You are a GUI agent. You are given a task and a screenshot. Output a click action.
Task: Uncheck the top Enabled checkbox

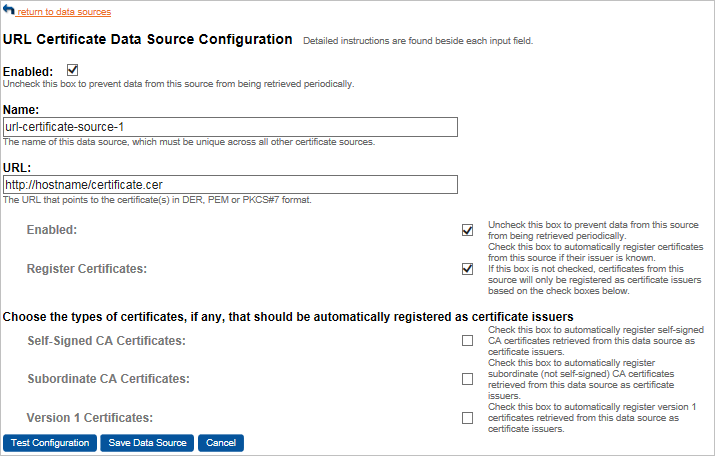[x=71, y=70]
